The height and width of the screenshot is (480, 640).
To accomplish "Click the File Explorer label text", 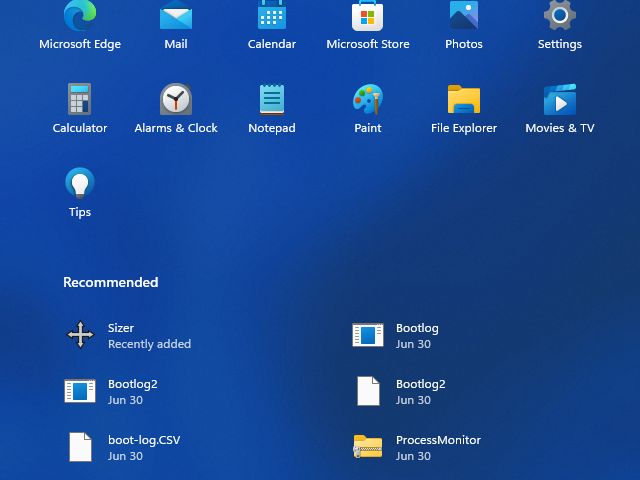I will click(x=464, y=128).
